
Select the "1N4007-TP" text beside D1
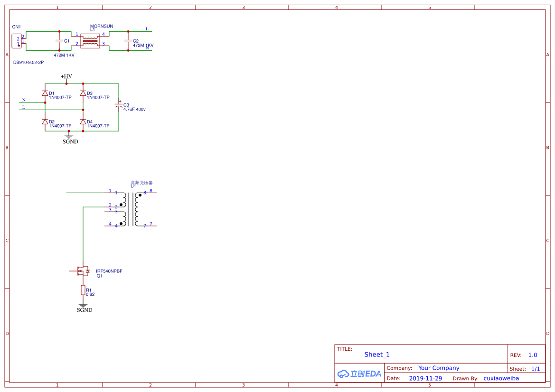(x=60, y=98)
